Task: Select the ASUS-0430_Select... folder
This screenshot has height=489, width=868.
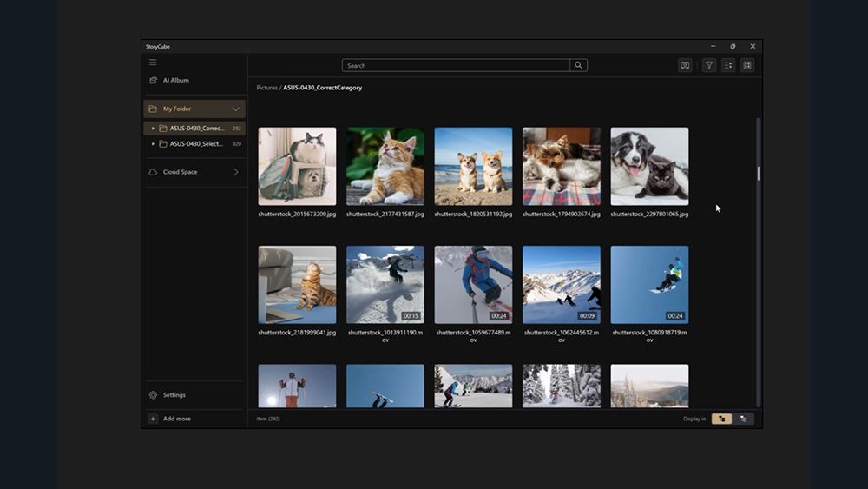Action: 196,144
